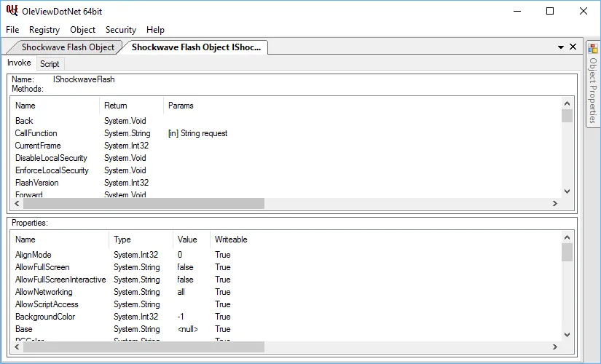Click the down arrow of properties vertical scrollbar
This screenshot has width=601, height=364.
pyautogui.click(x=567, y=334)
